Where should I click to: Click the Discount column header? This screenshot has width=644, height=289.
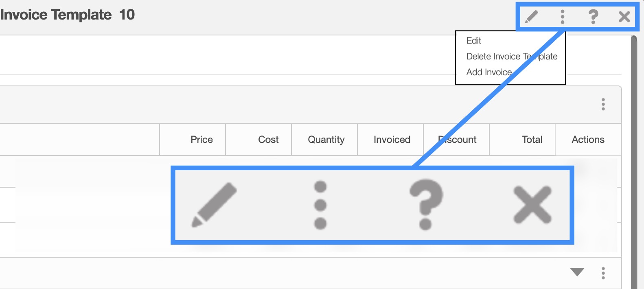pos(457,140)
